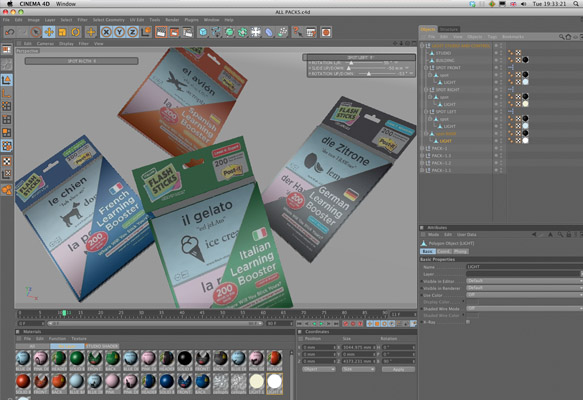This screenshot has height=400, width=583.
Task: Toggle the Y axis lock
Action: click(x=119, y=32)
